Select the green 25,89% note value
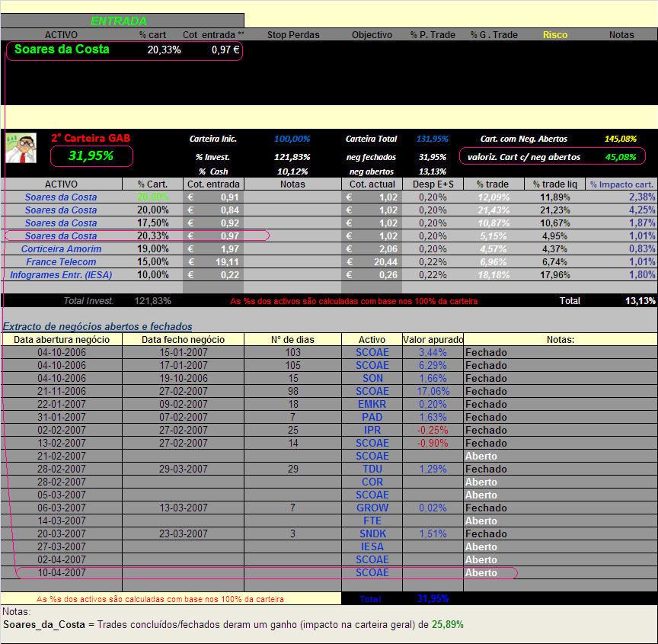This screenshot has height=644, width=658. (x=448, y=625)
